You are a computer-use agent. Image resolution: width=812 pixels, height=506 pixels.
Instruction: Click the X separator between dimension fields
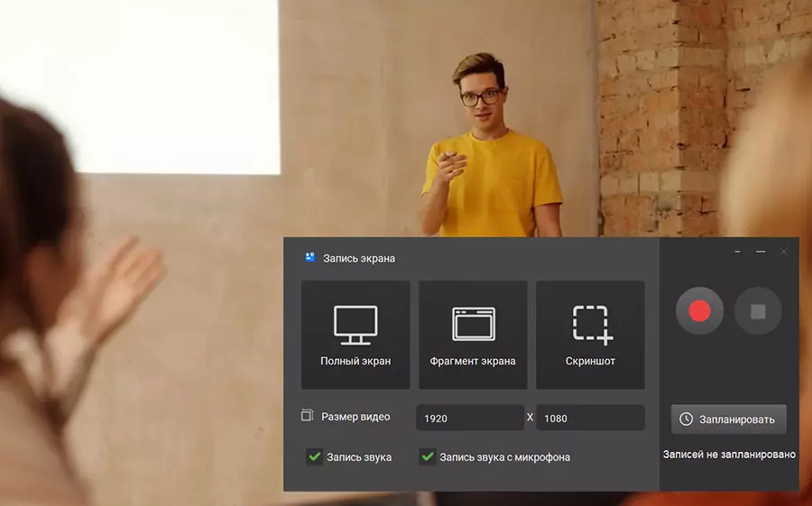531,418
